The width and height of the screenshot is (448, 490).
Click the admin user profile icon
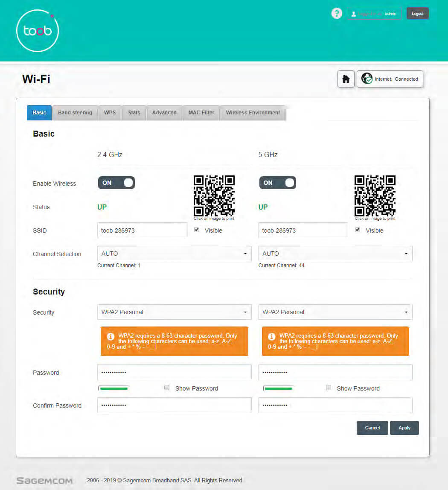[353, 14]
